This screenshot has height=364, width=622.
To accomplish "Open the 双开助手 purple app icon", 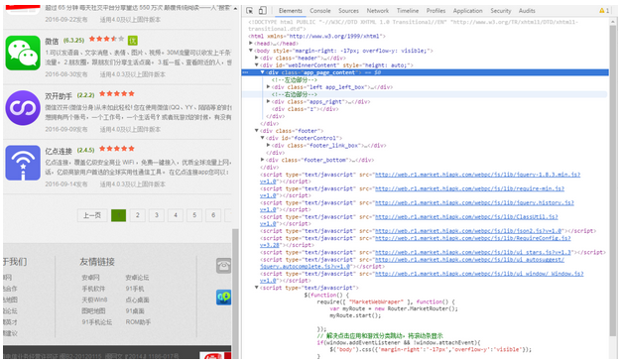I will (23, 108).
